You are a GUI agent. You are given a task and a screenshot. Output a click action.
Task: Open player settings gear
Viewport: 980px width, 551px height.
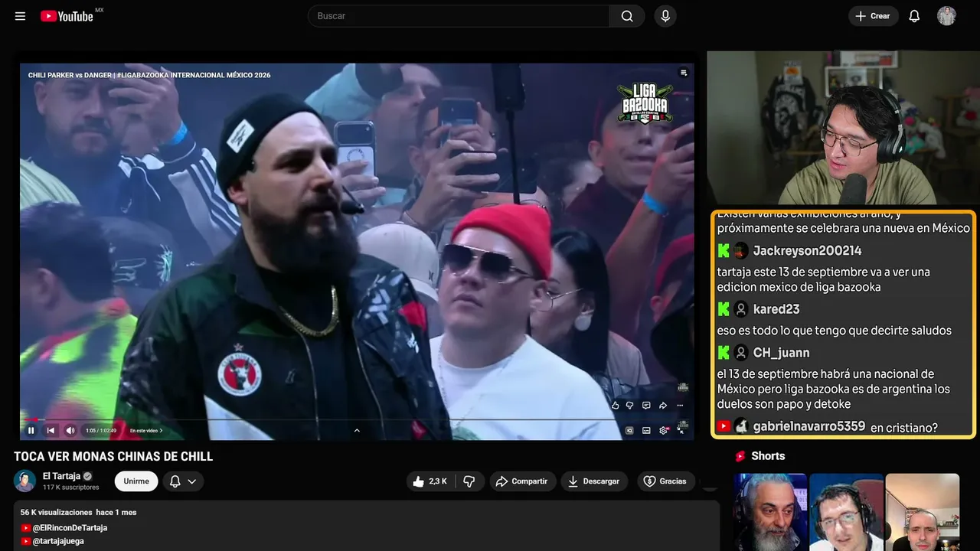coord(663,430)
